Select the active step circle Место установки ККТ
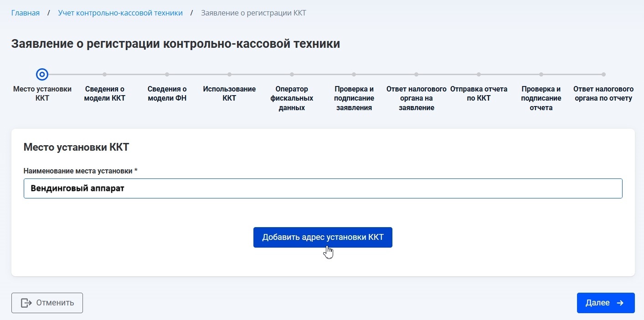 42,74
